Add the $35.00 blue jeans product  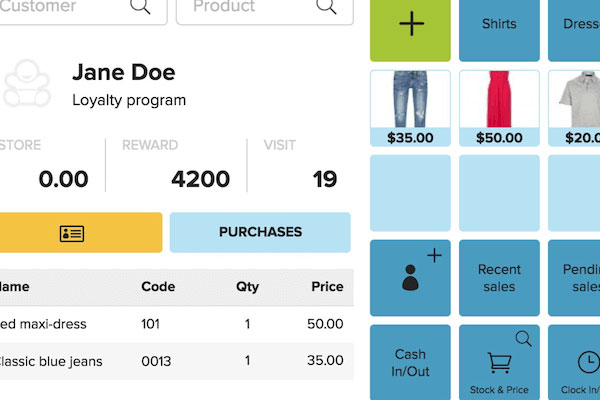point(410,108)
